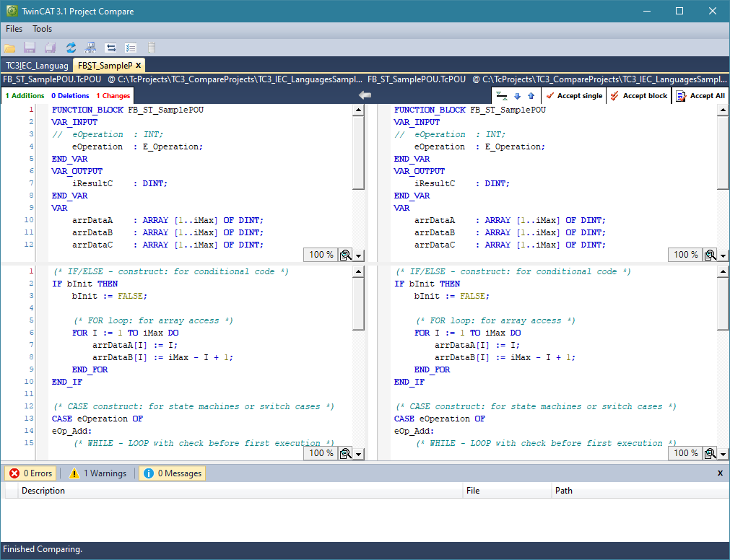Click the Save floppy disk icon
Image resolution: width=730 pixels, height=560 pixels.
click(x=30, y=48)
